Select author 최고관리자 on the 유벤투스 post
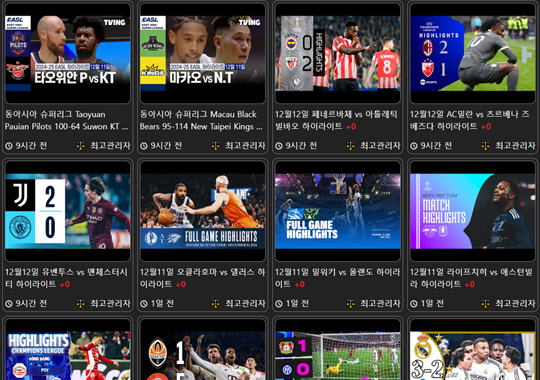This screenshot has height=380, width=540. tap(110, 304)
